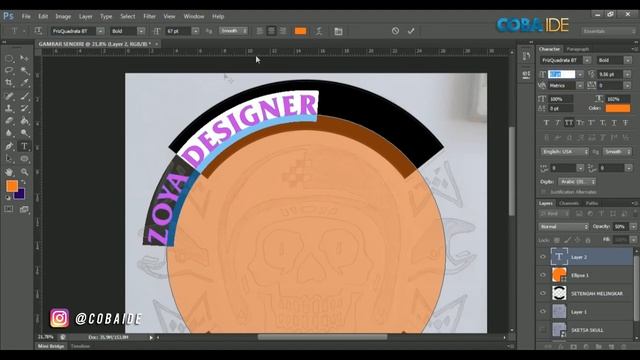
Task: Select the Elliptical Marquee tool
Action: click(9, 59)
